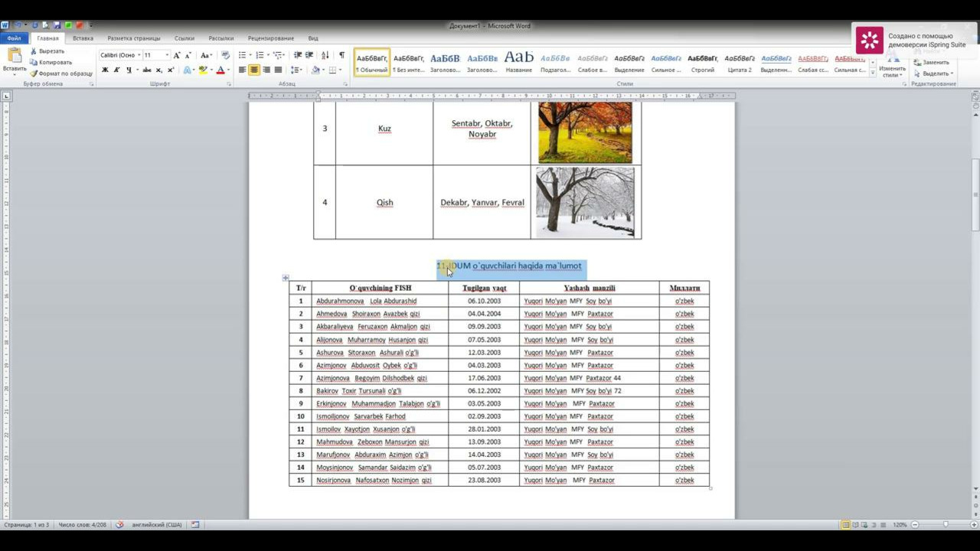Click the superscript icon
The height and width of the screenshot is (551, 980).
click(x=171, y=70)
